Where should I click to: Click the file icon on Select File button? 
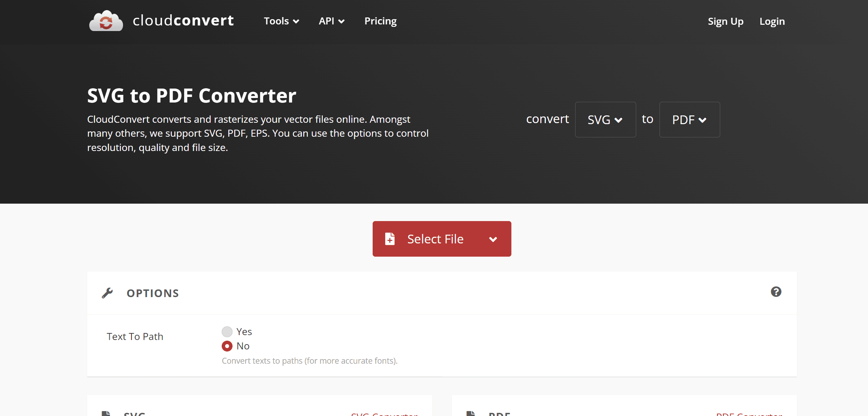click(390, 239)
